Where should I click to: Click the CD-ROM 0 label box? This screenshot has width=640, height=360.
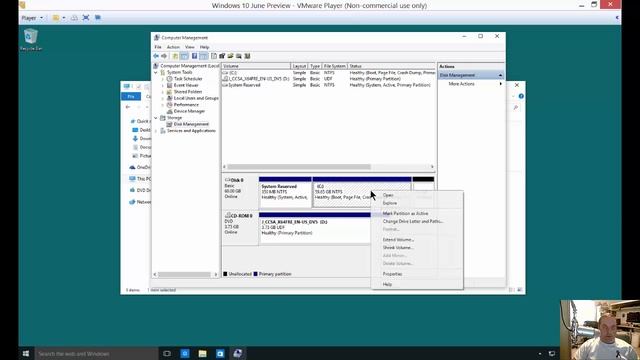pos(240,228)
